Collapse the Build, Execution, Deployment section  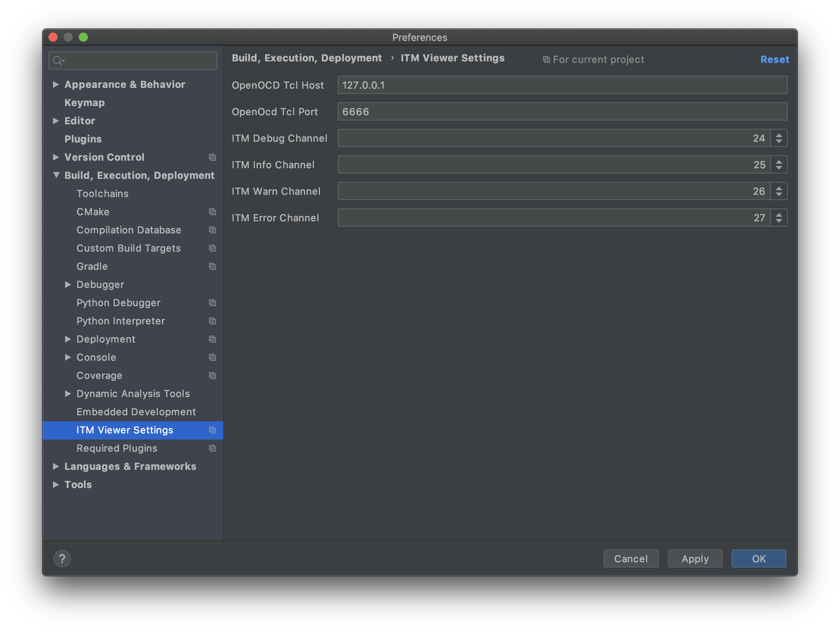coord(56,175)
